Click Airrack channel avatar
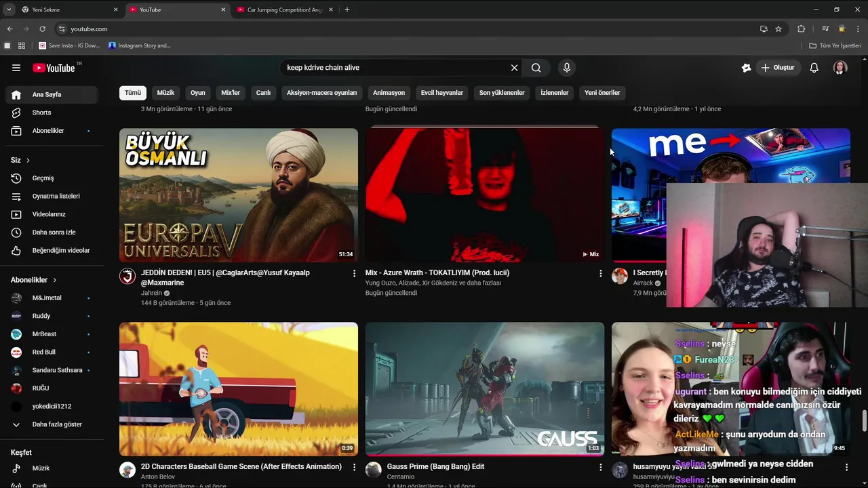868x488 pixels. (x=620, y=276)
